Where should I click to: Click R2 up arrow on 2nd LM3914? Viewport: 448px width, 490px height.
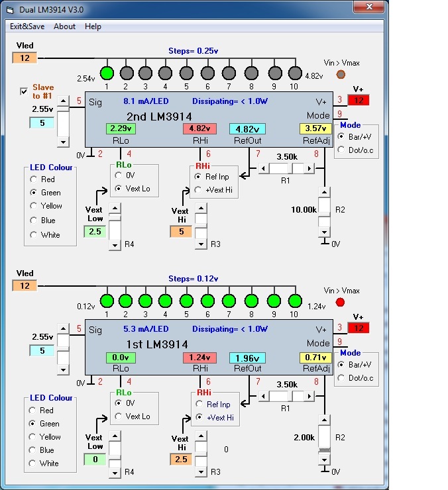[325, 192]
